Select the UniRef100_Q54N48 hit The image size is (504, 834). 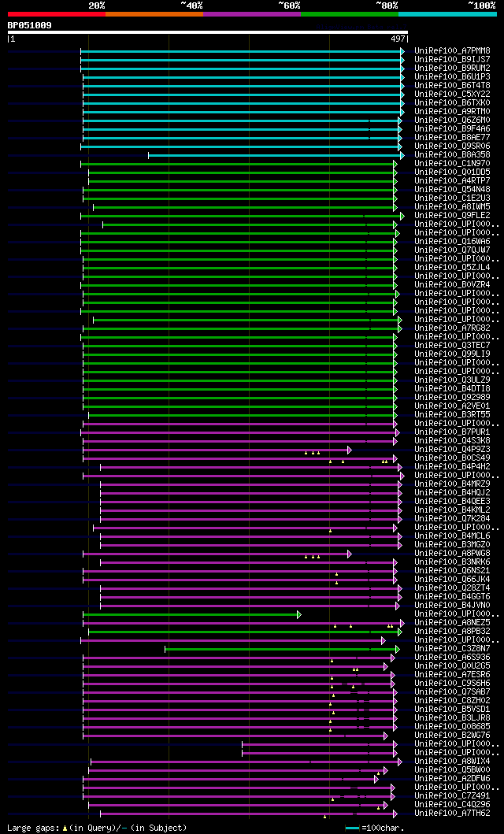[453, 189]
